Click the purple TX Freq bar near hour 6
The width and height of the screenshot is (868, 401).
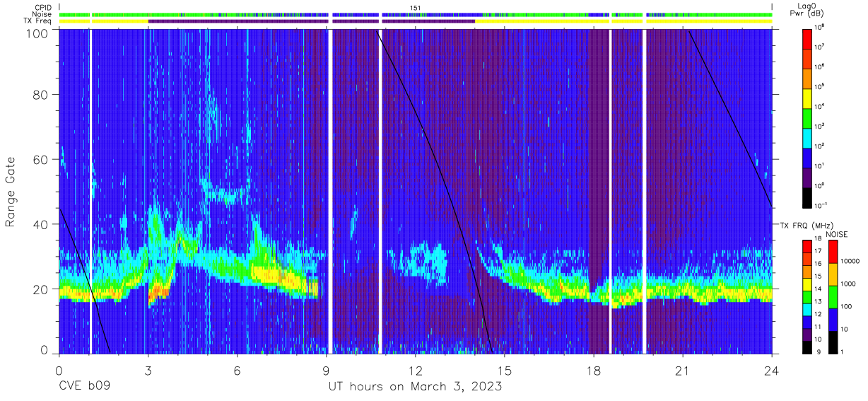coord(237,21)
